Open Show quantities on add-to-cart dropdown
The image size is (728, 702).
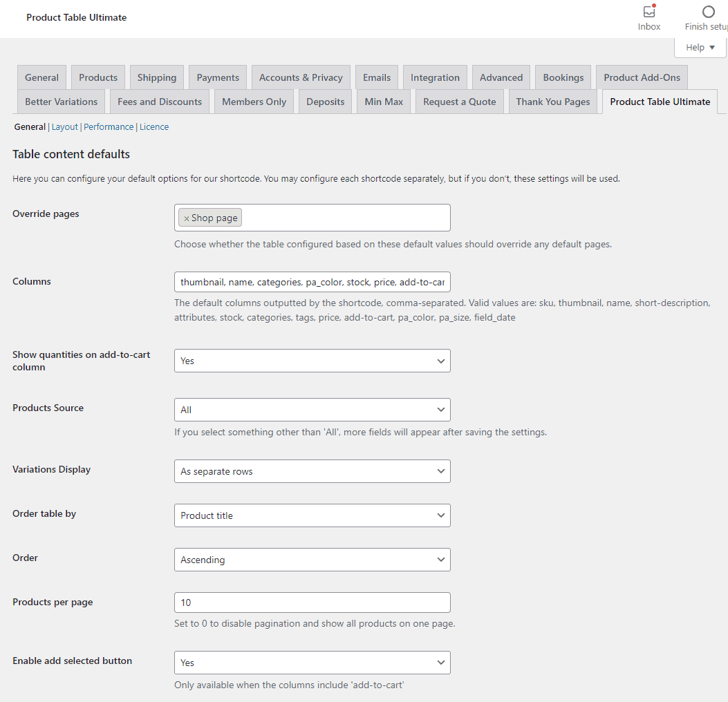click(x=312, y=361)
